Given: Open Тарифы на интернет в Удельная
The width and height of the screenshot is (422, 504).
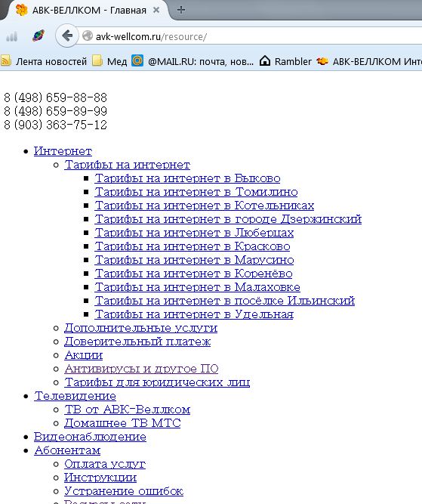Looking at the screenshot, I should [194, 314].
